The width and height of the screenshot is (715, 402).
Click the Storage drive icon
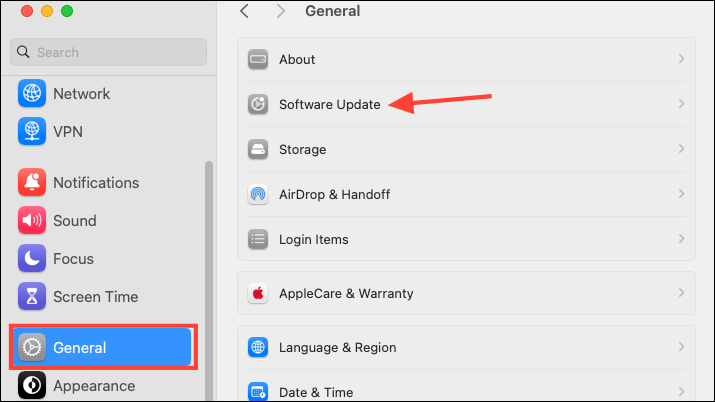258,149
